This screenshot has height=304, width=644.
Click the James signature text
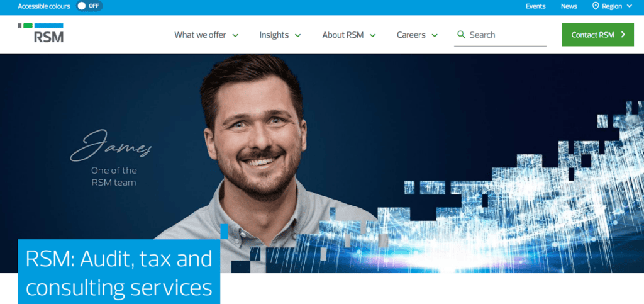111,145
